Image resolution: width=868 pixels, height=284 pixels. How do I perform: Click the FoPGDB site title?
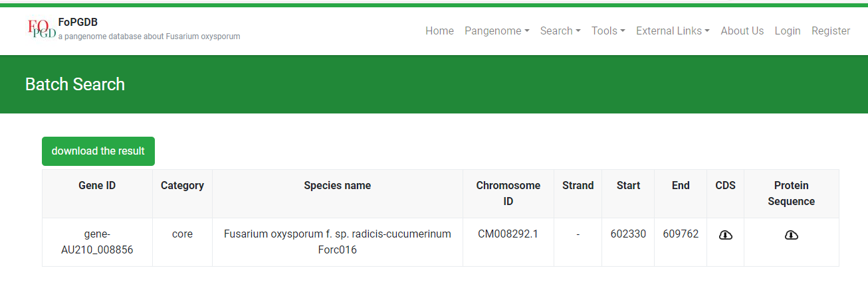tap(78, 23)
